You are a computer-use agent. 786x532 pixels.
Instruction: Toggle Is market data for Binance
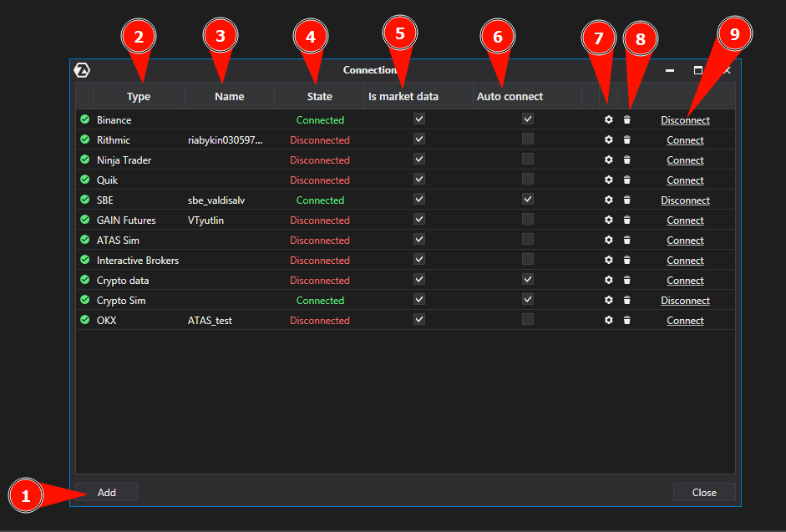click(419, 119)
